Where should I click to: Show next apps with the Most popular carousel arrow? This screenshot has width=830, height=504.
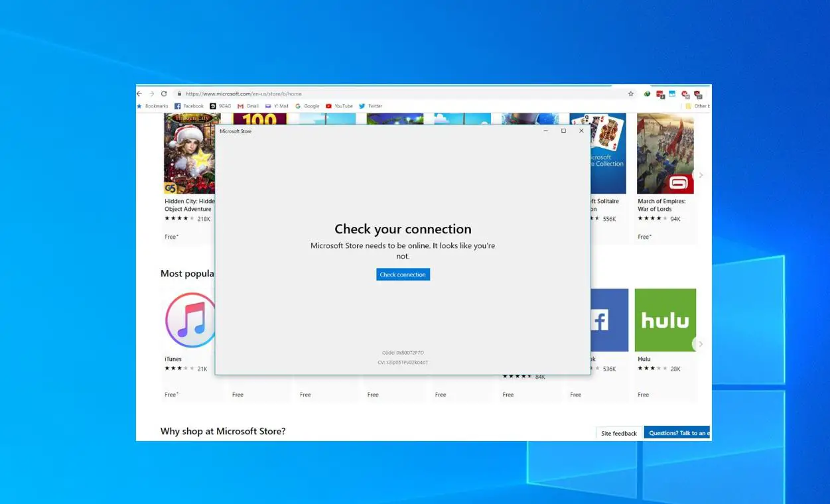tap(701, 344)
